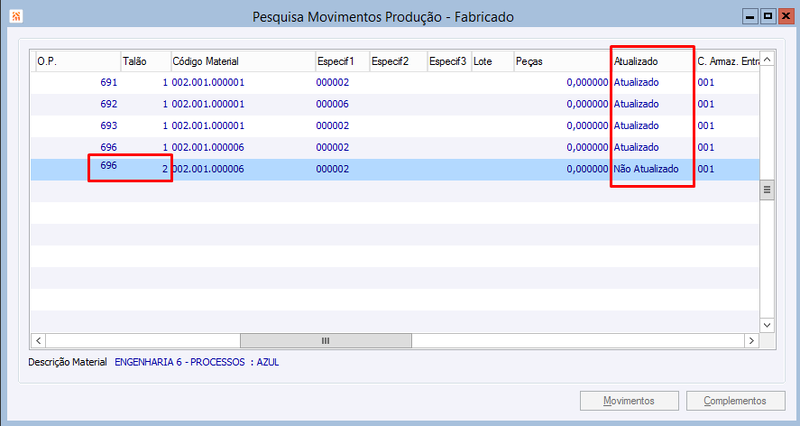Click the Descrição Material label
This screenshot has height=426, width=800.
[x=68, y=362]
